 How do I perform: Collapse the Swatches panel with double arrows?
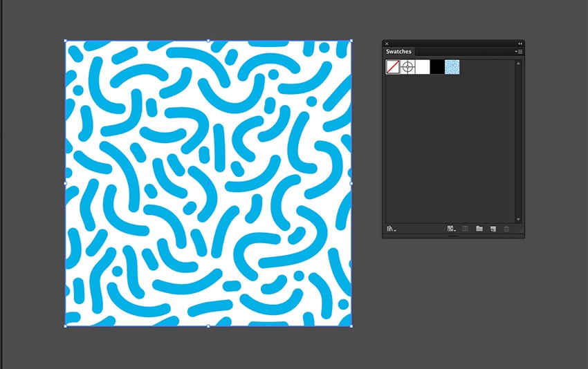[520, 44]
